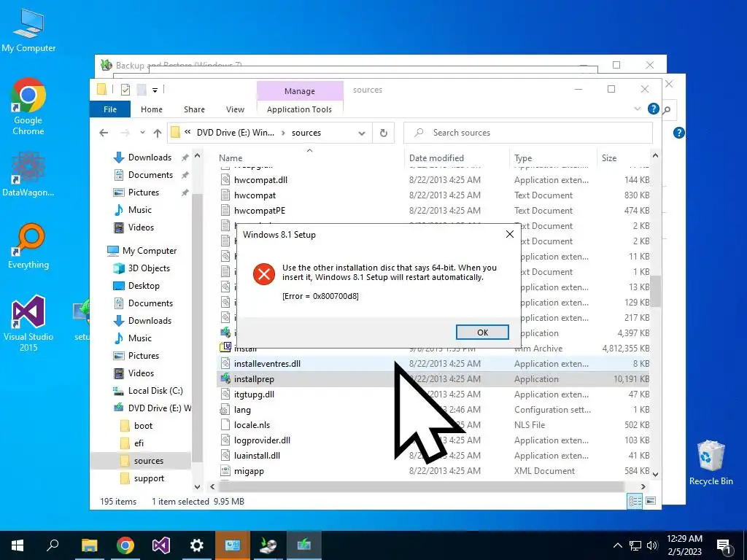Switch to the Control Panel taskbar item
This screenshot has height=560, width=747.
click(x=233, y=545)
